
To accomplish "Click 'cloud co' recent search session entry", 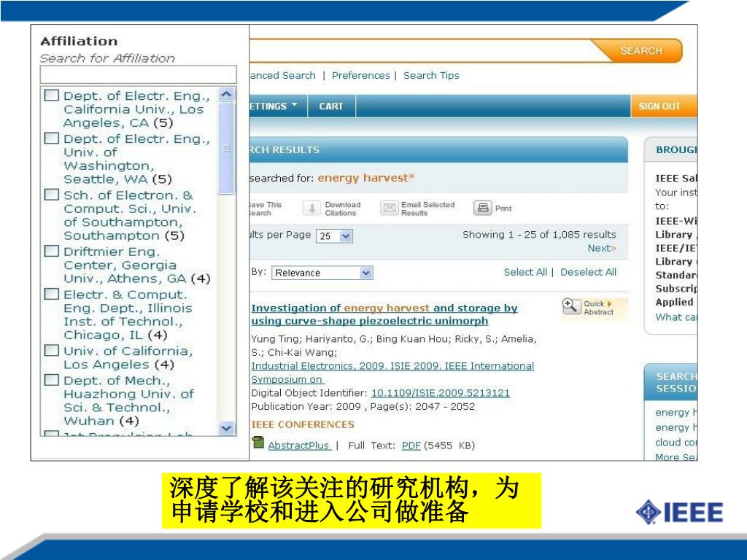I will (x=676, y=443).
